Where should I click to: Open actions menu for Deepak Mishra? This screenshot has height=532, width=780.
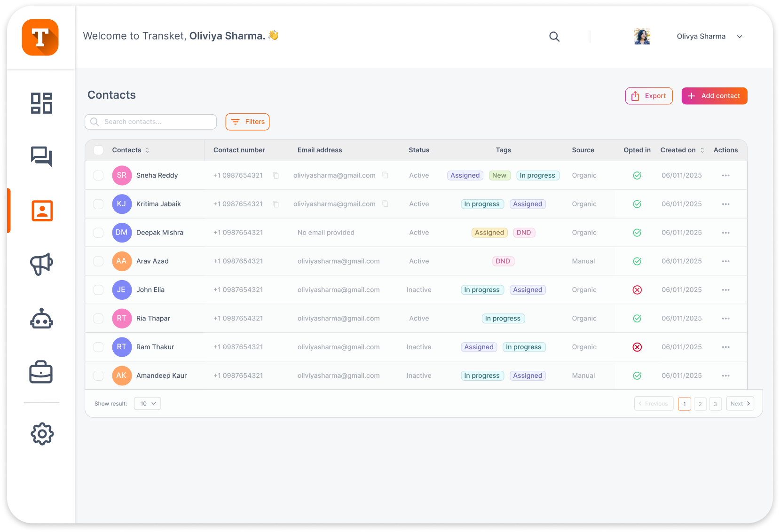click(x=725, y=233)
